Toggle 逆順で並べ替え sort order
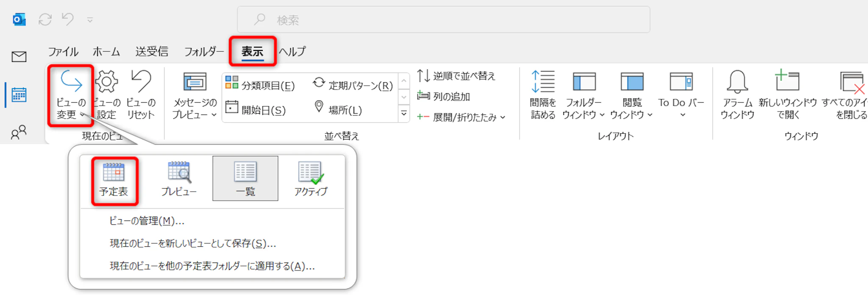 [x=456, y=76]
